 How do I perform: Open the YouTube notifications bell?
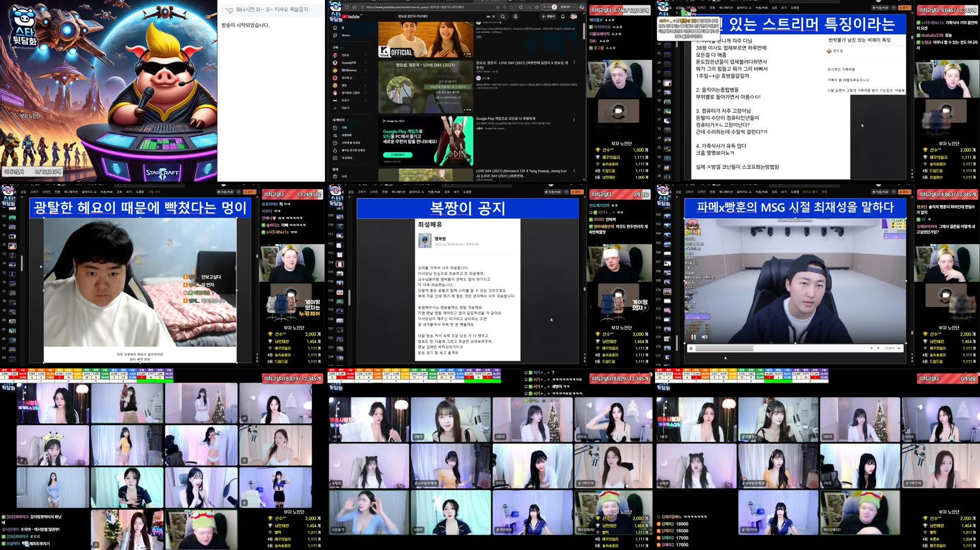(x=562, y=16)
